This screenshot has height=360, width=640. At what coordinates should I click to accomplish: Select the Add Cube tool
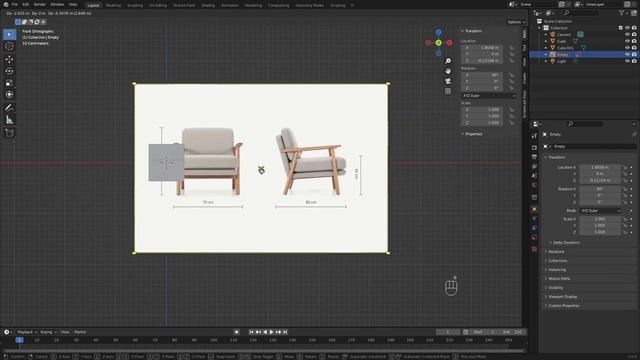point(9,133)
